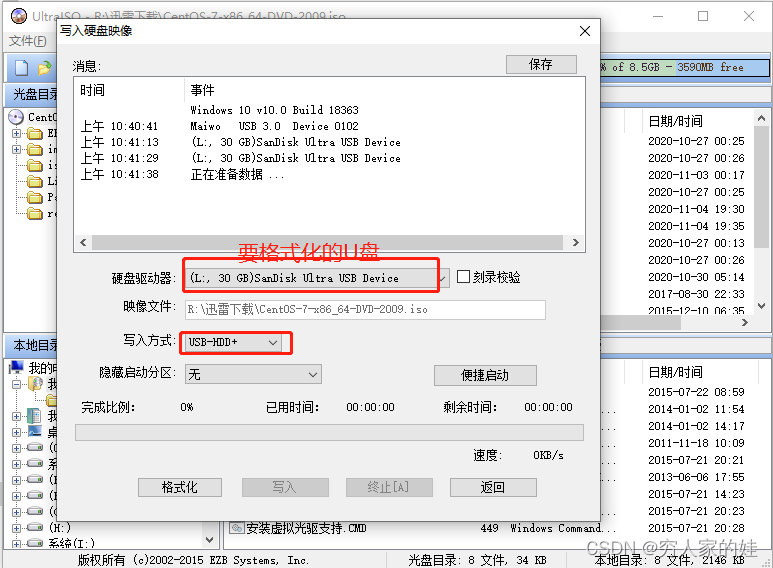773x568 pixels.
Task: Click the documents book icon in local tree
Action: [x=34, y=416]
